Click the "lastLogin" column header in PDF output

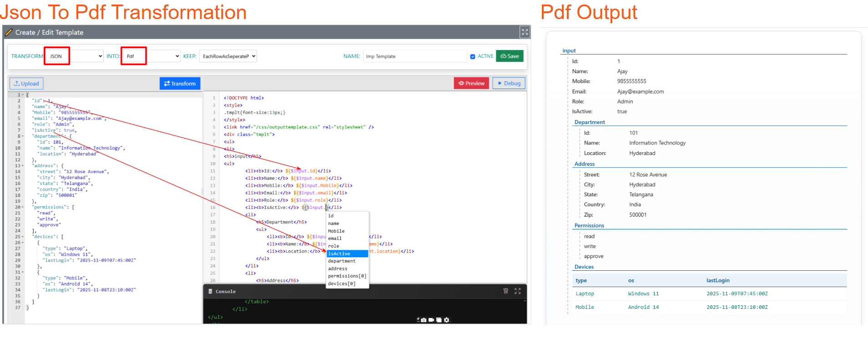click(x=718, y=280)
